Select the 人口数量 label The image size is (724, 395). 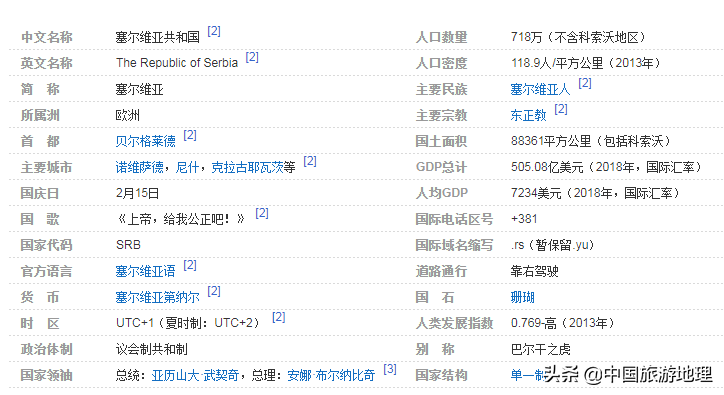(x=441, y=37)
